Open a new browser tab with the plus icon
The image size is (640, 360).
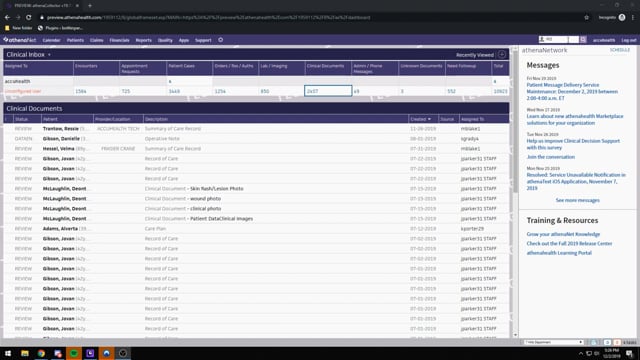pyautogui.click(x=90, y=6)
